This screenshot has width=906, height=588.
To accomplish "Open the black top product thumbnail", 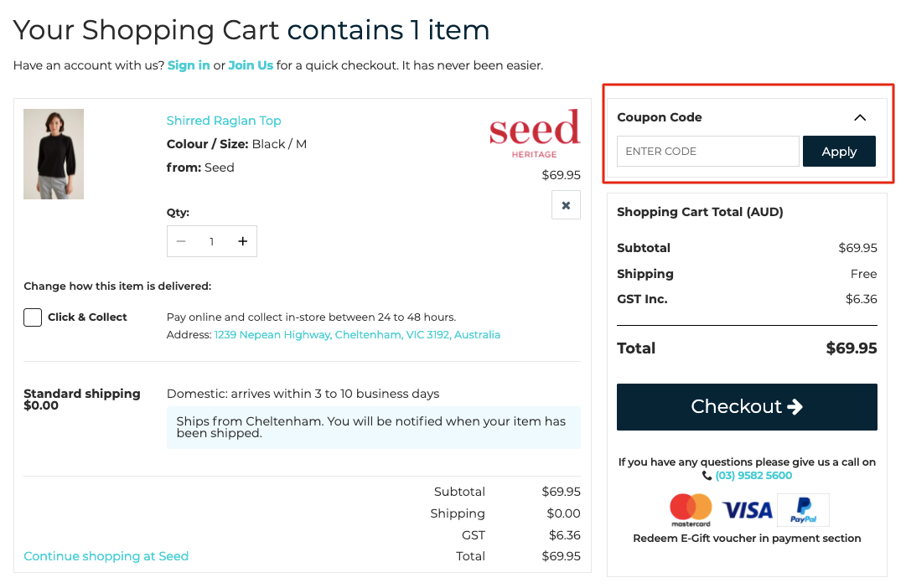I will 54,154.
